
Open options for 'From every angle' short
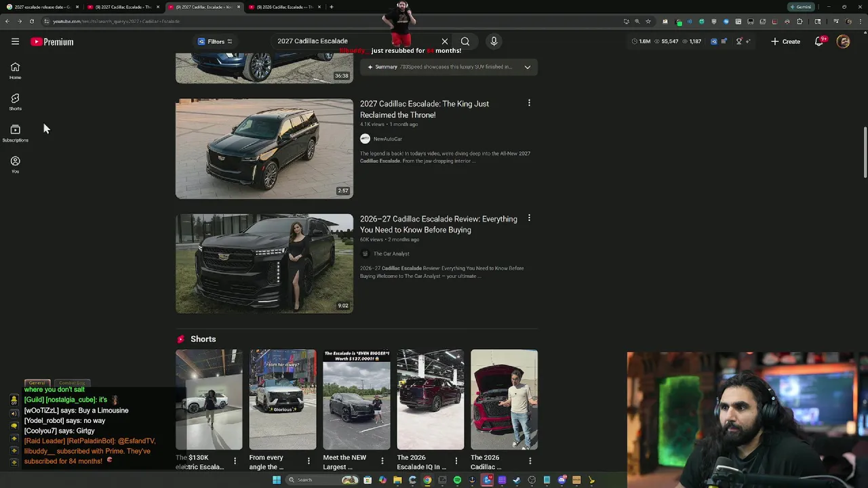tap(309, 461)
